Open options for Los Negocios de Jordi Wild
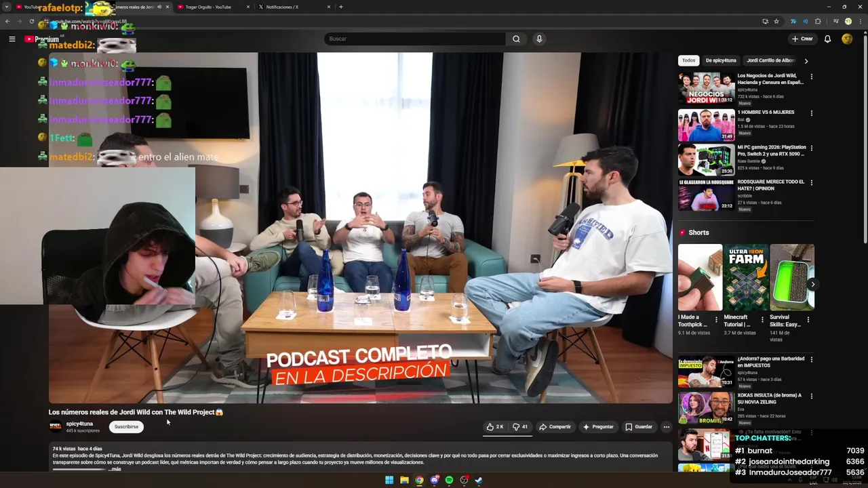 tap(811, 77)
